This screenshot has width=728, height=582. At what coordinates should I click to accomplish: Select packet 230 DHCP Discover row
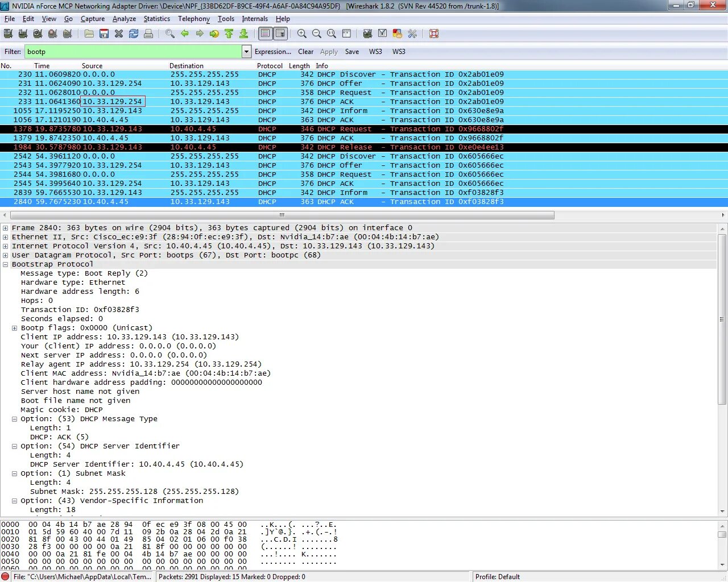[364, 74]
